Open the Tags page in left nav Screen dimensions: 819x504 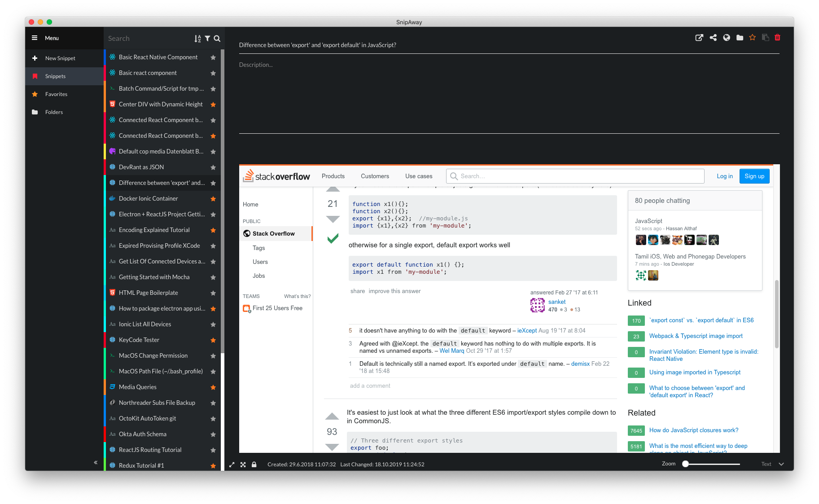coord(258,248)
